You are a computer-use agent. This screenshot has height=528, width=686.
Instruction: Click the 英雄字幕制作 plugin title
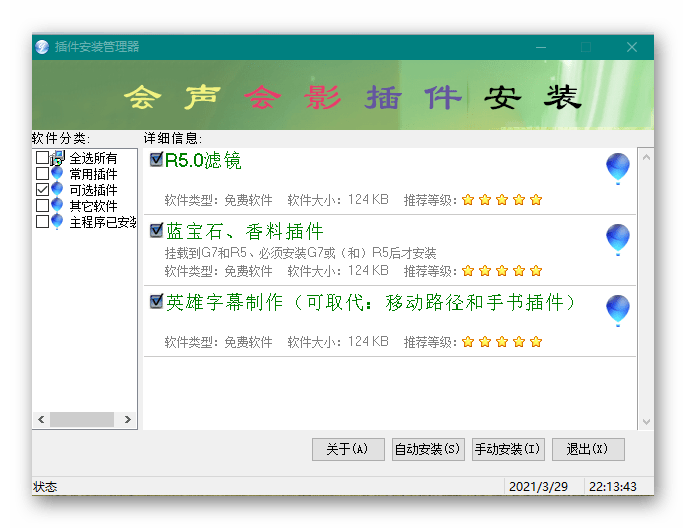pyautogui.click(x=371, y=302)
